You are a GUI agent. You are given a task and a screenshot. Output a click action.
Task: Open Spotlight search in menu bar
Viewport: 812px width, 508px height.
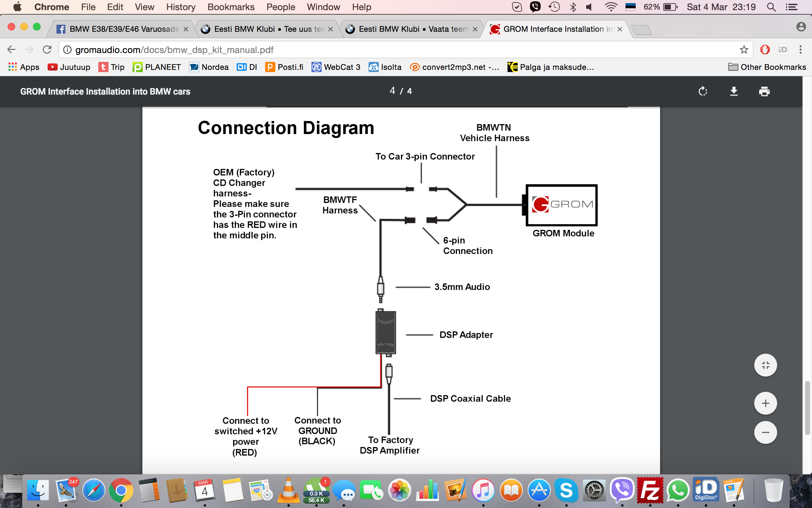coord(771,7)
